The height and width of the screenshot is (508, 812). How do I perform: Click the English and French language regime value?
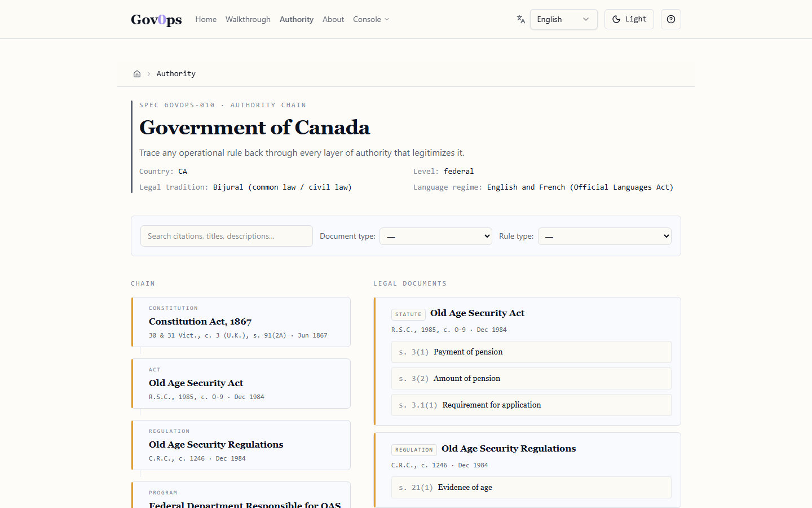click(x=580, y=187)
